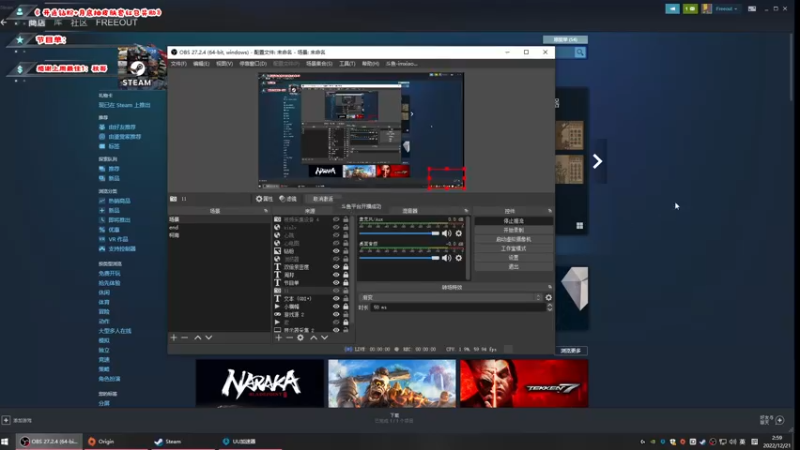The height and width of the screenshot is (450, 800).
Task: Move source down in sources list
Action: pos(324,338)
